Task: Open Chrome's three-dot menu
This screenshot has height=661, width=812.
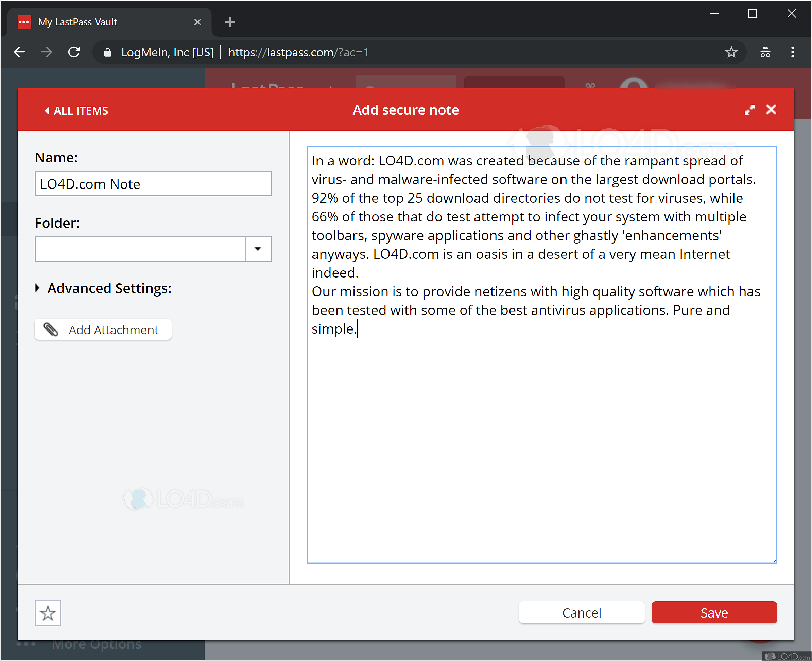Action: coord(792,52)
